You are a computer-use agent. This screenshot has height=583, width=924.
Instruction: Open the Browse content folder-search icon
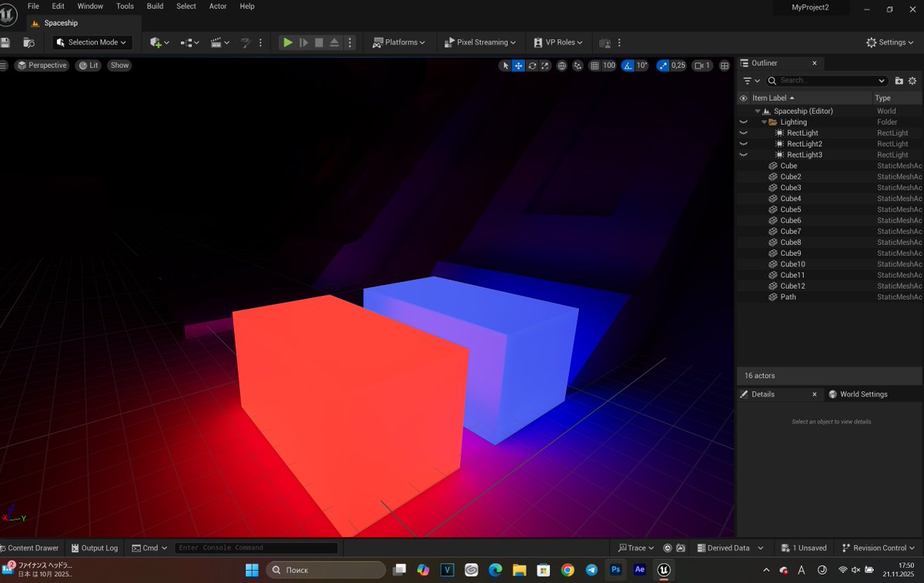click(29, 42)
